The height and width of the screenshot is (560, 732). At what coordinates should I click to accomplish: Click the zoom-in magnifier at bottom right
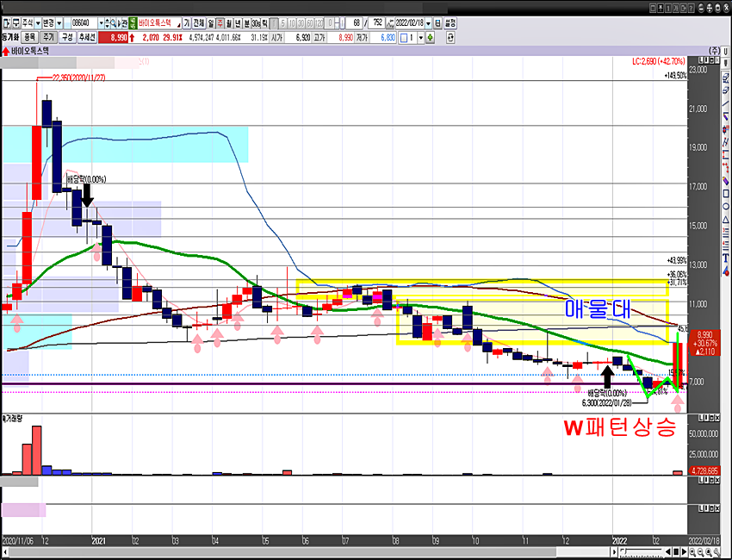692,552
